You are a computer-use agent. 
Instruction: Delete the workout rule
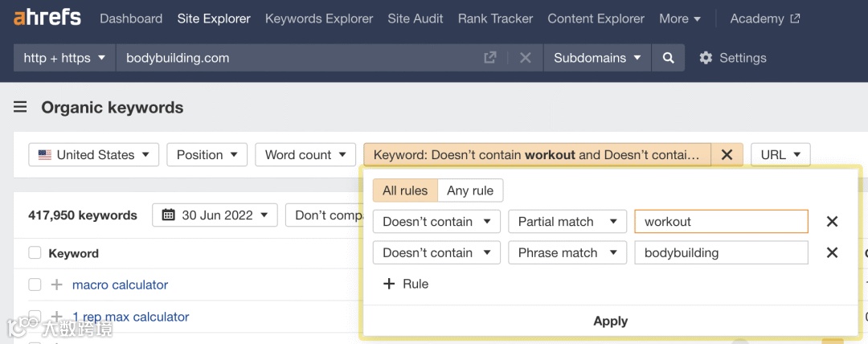[x=832, y=222]
